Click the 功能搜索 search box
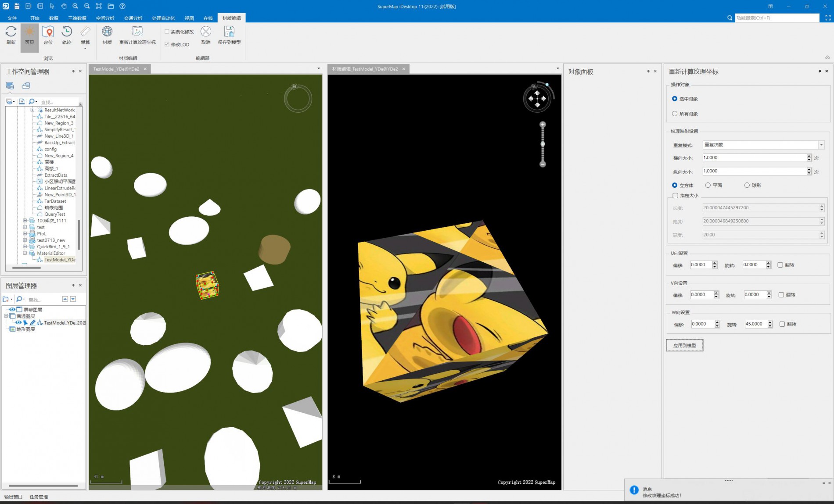The width and height of the screenshot is (834, 504). point(777,18)
